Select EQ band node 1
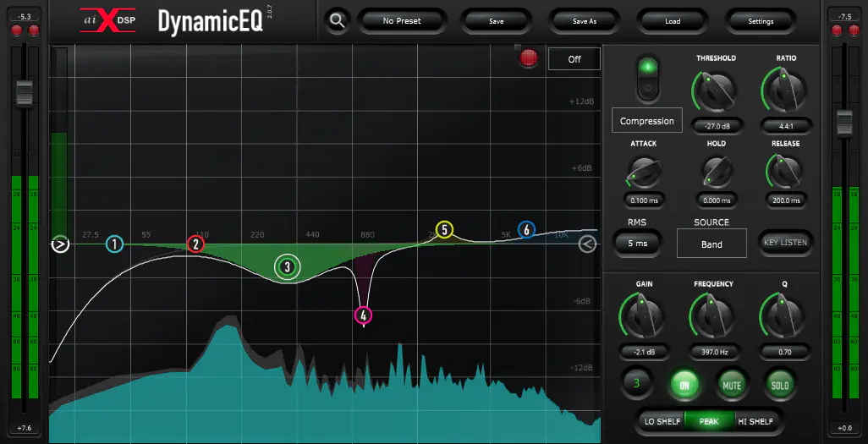 coord(114,244)
